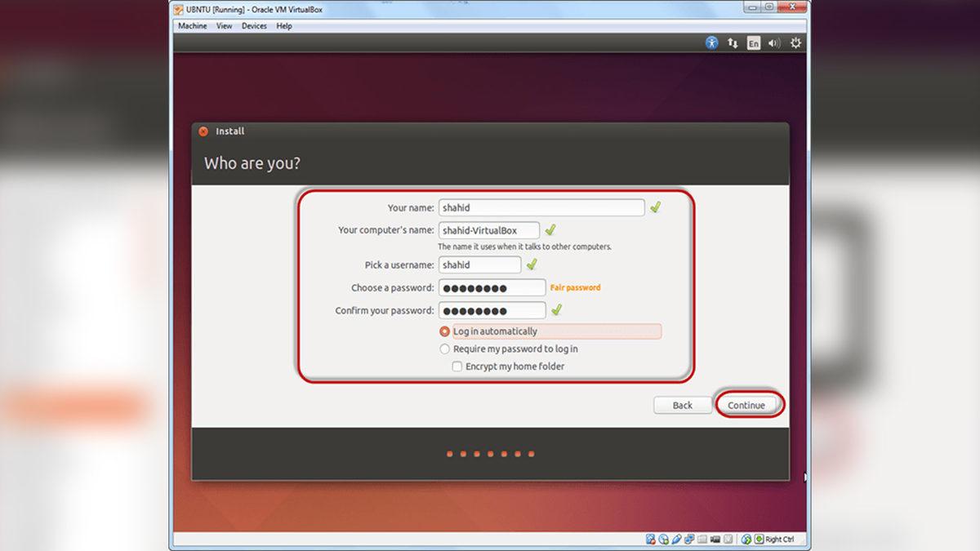980x551 pixels.
Task: Open the View menu
Action: pyautogui.click(x=224, y=25)
